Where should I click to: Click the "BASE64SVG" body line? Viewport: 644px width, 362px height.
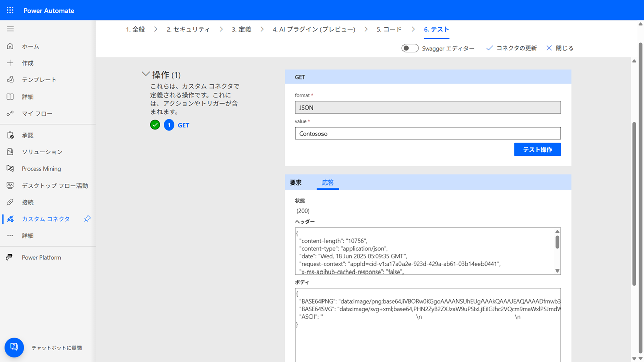coord(430,309)
